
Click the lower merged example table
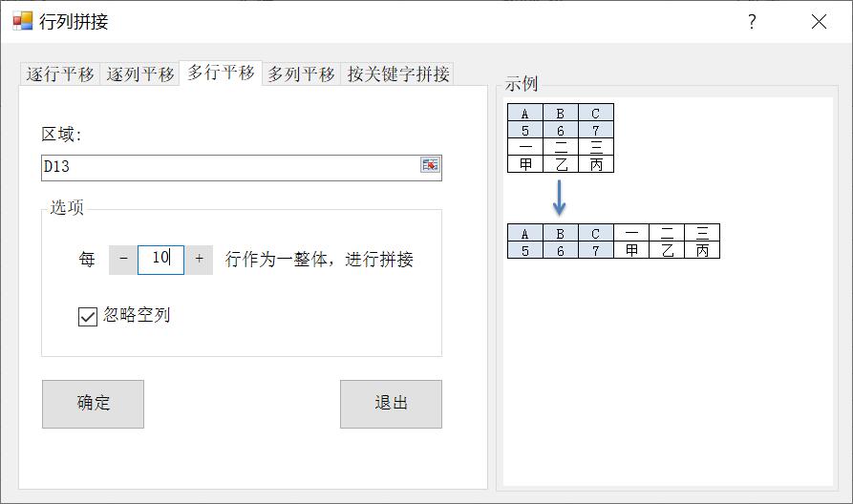coord(613,241)
